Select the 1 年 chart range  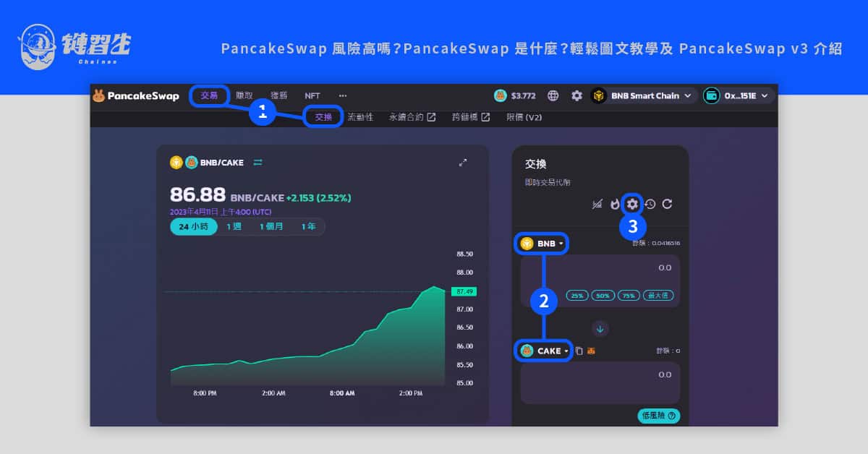click(309, 226)
